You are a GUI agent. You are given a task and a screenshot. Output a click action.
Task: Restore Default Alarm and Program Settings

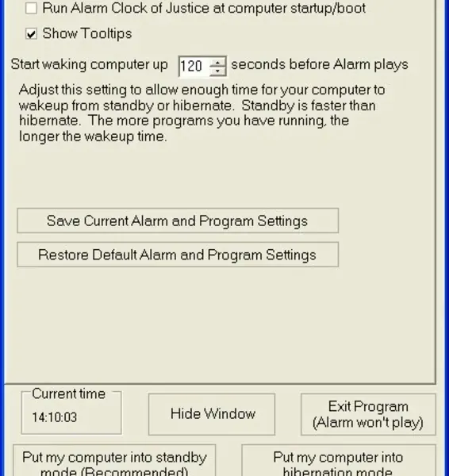click(x=178, y=255)
